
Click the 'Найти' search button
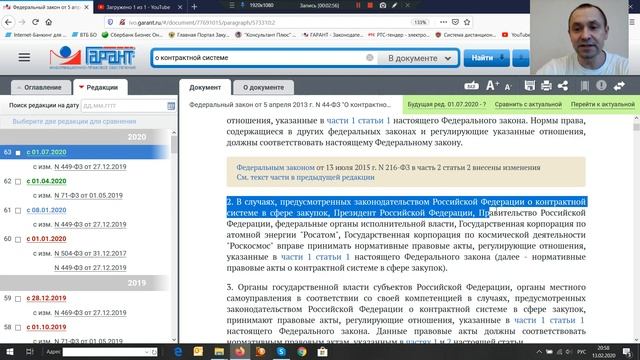click(x=487, y=58)
